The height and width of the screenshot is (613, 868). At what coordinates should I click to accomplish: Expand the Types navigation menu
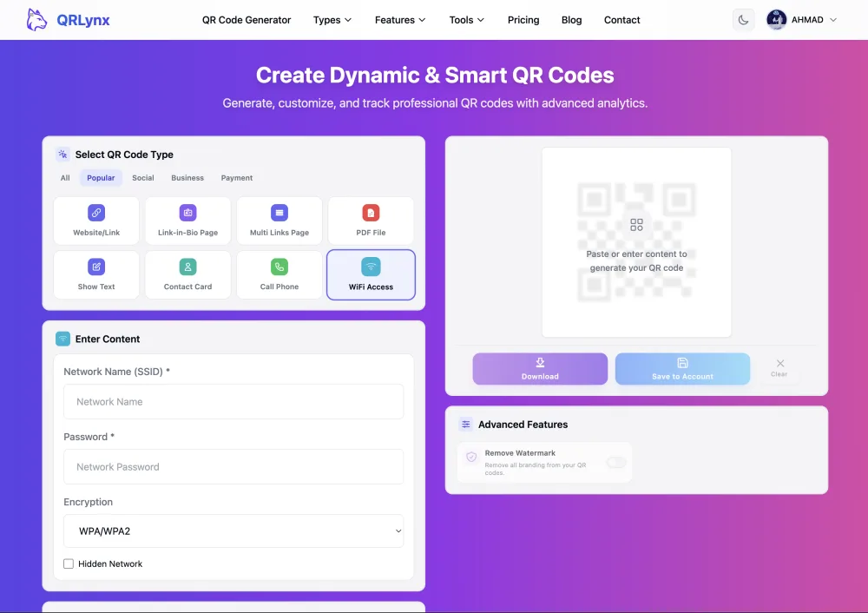tap(332, 19)
